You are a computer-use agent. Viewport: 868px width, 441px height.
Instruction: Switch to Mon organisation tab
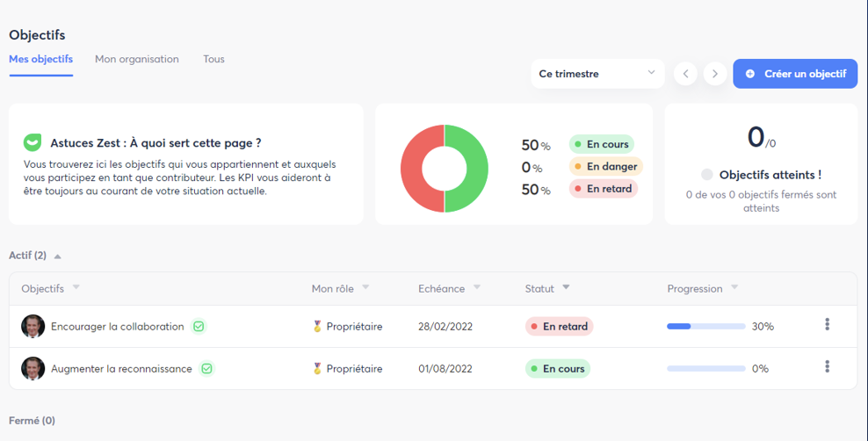tap(137, 60)
